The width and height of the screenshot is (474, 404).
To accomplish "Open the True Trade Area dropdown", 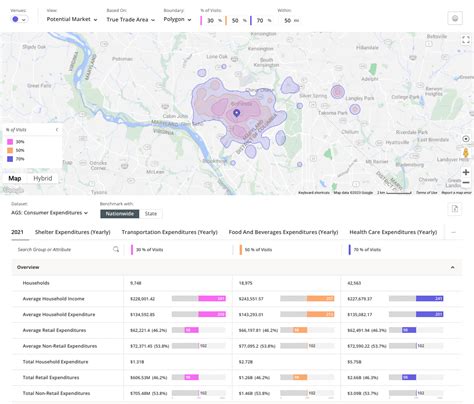I will coord(131,20).
